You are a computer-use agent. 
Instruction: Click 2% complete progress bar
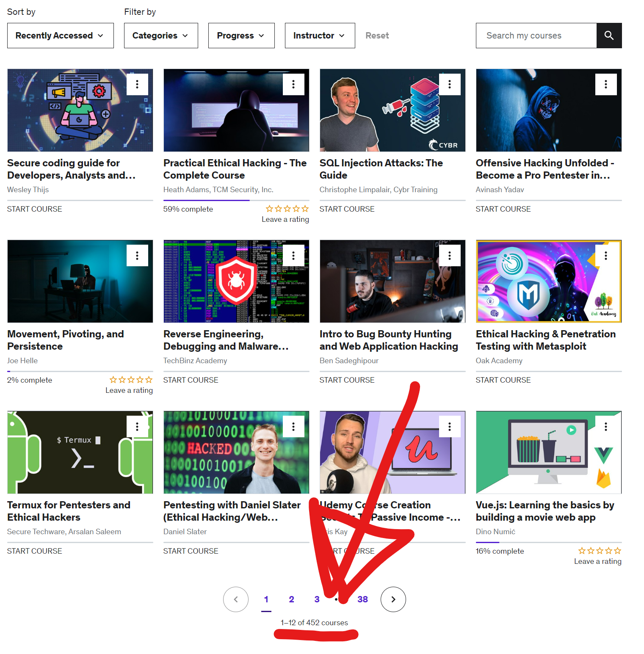point(80,371)
